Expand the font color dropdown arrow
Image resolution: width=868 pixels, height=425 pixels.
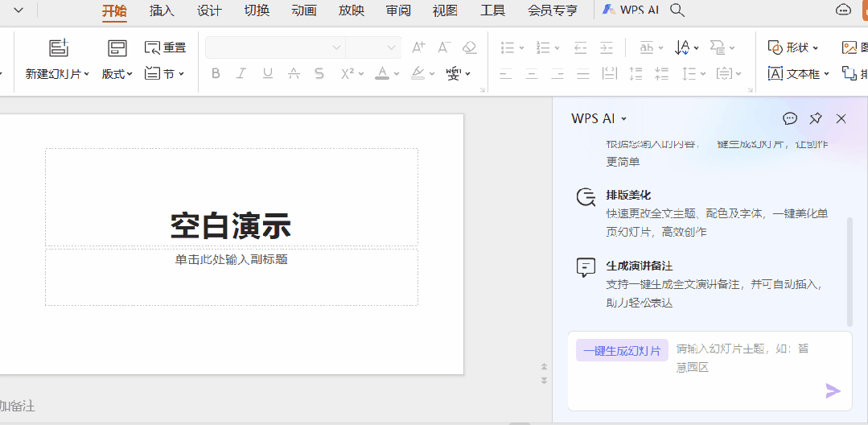coord(397,74)
